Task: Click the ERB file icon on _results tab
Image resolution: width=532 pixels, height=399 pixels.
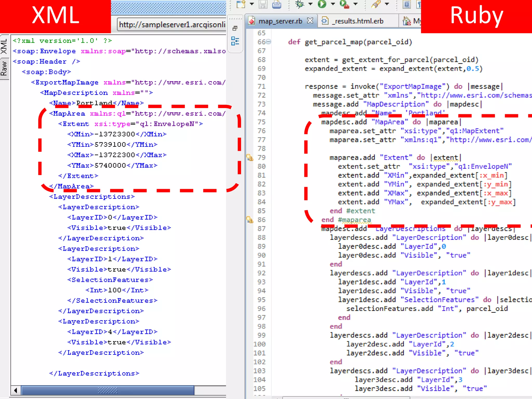Action: 325,21
